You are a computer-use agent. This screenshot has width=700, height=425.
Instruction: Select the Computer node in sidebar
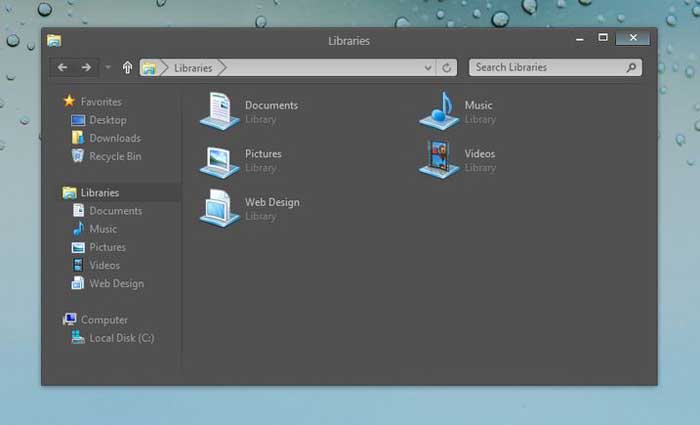click(x=104, y=320)
